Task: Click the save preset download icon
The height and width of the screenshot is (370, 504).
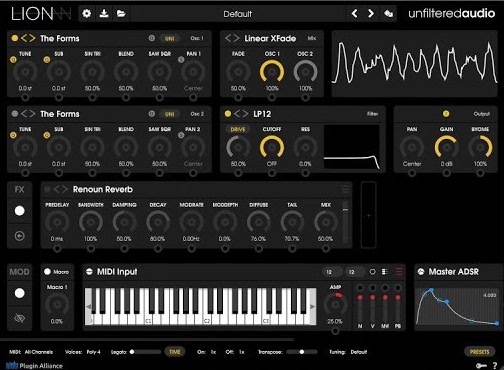Action: tap(104, 14)
